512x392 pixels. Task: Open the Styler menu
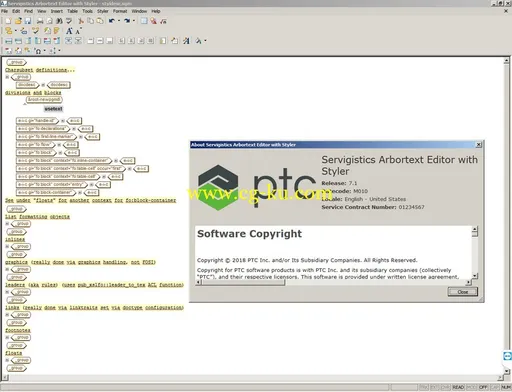point(103,11)
